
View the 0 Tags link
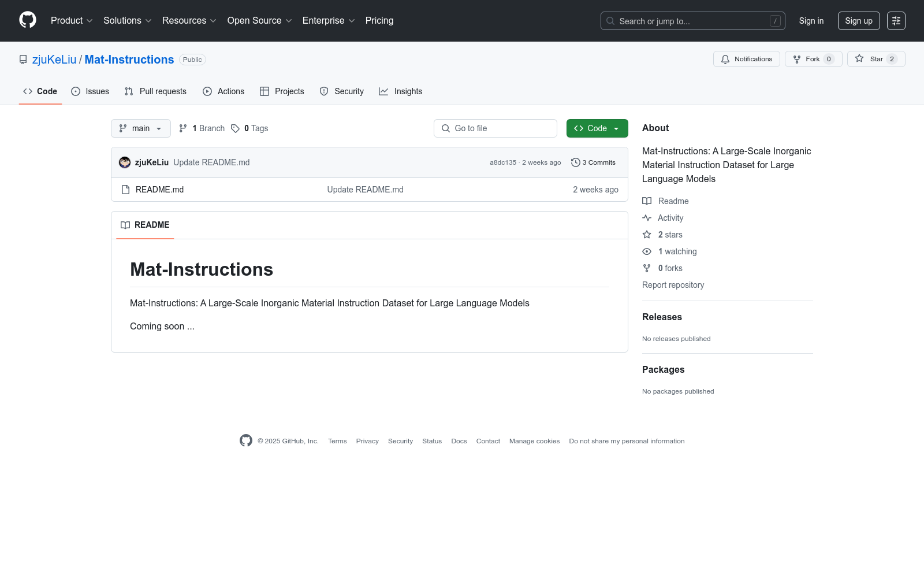pyautogui.click(x=249, y=128)
